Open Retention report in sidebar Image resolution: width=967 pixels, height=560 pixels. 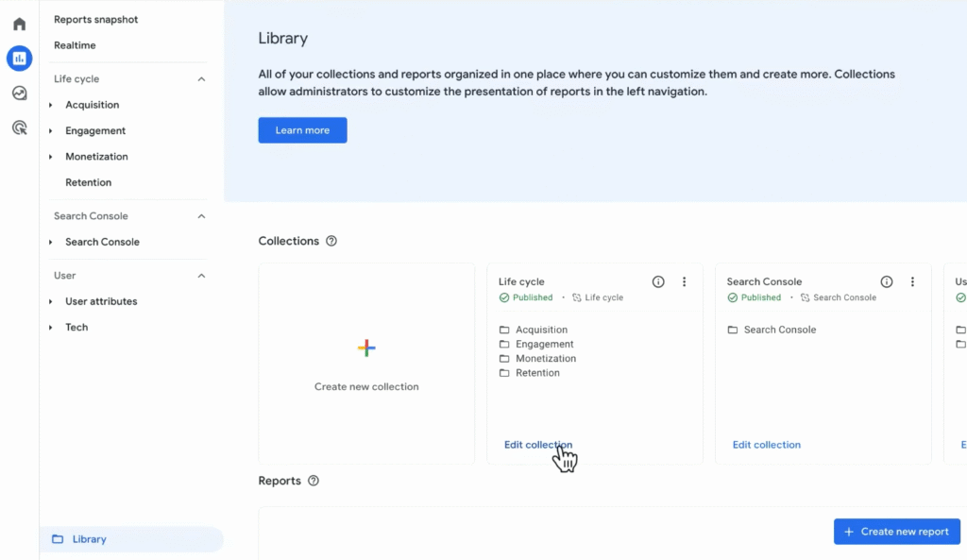coord(88,182)
